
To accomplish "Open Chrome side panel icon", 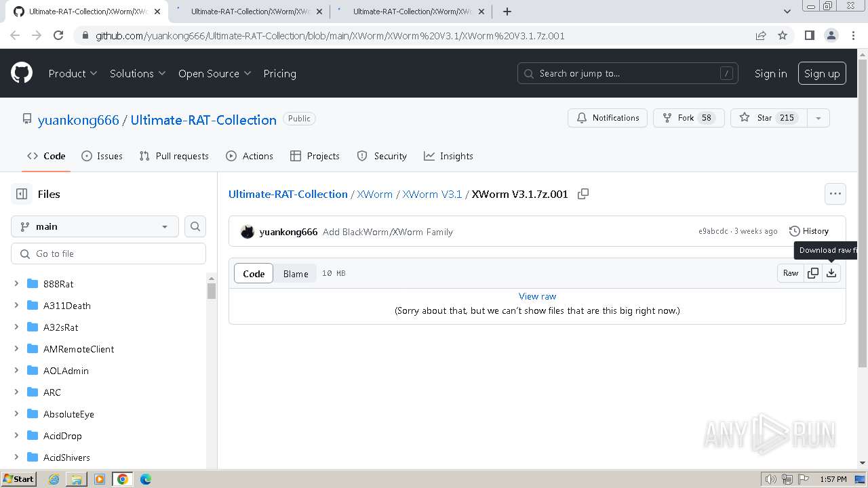I will pyautogui.click(x=809, y=36).
